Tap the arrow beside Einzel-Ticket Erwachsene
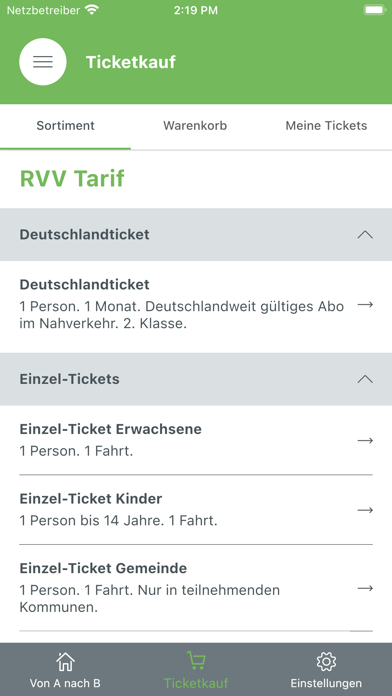 click(x=365, y=440)
